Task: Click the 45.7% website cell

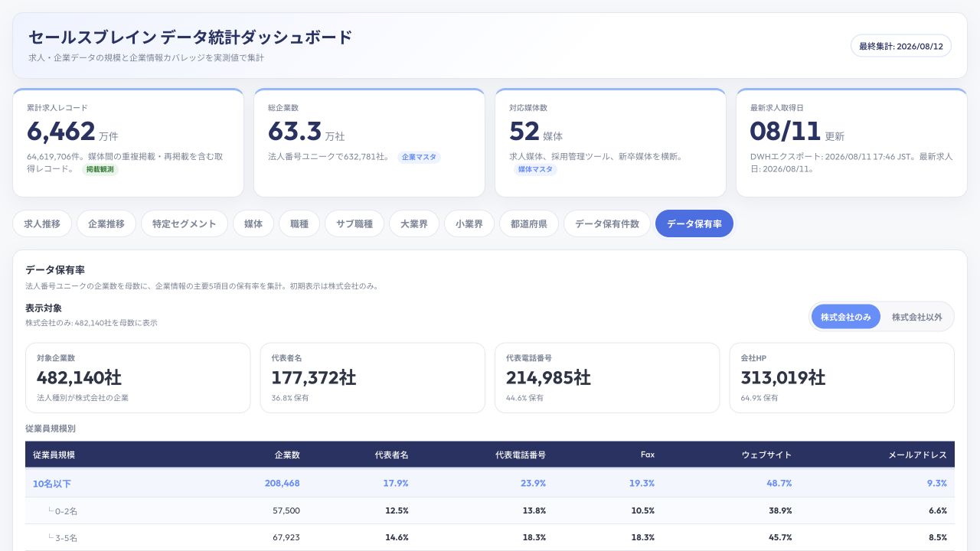Action: (x=780, y=537)
